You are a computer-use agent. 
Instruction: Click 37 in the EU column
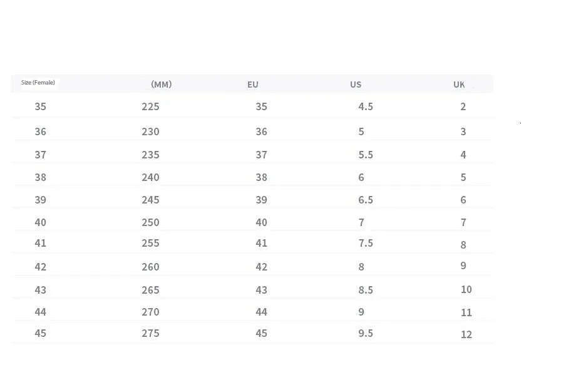[261, 155]
